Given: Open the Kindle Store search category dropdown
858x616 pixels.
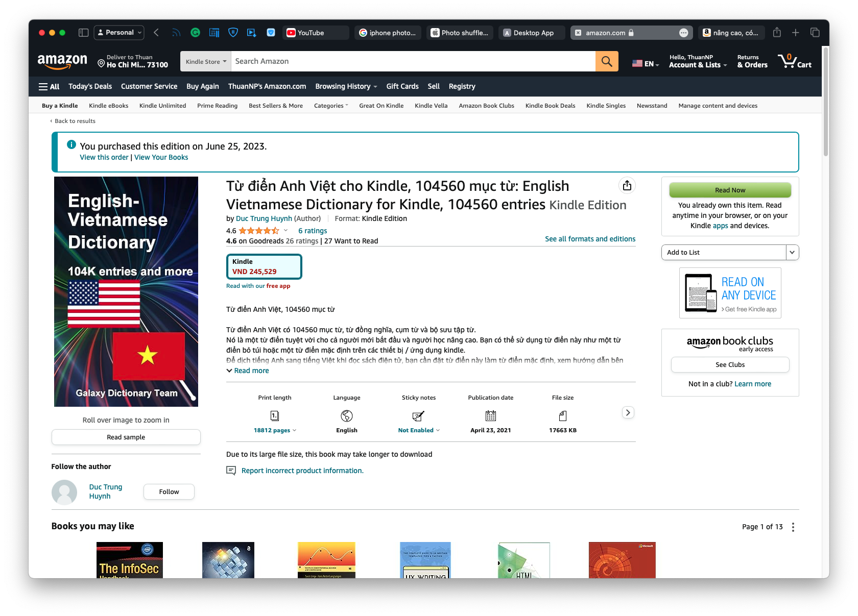Looking at the screenshot, I should point(206,61).
